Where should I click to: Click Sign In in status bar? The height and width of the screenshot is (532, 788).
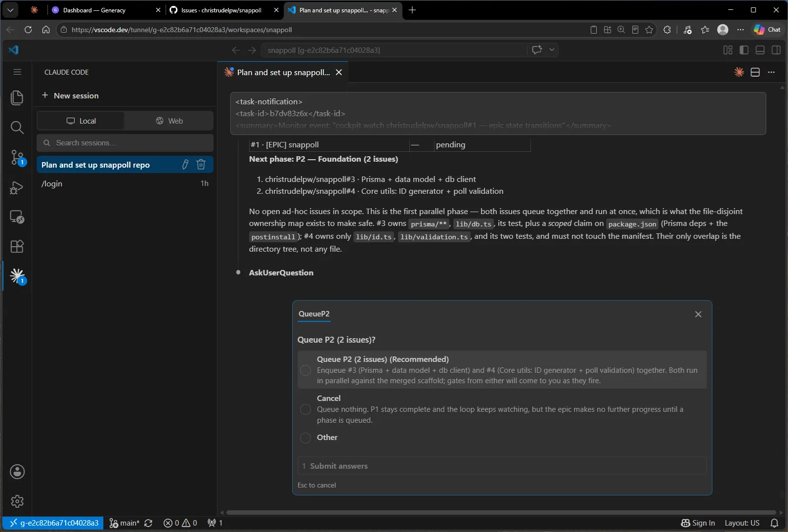698,523
